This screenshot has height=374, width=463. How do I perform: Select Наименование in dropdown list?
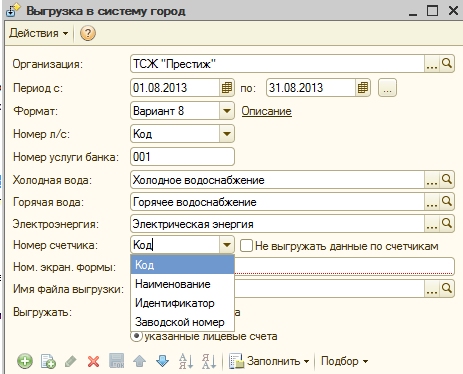coord(183,284)
